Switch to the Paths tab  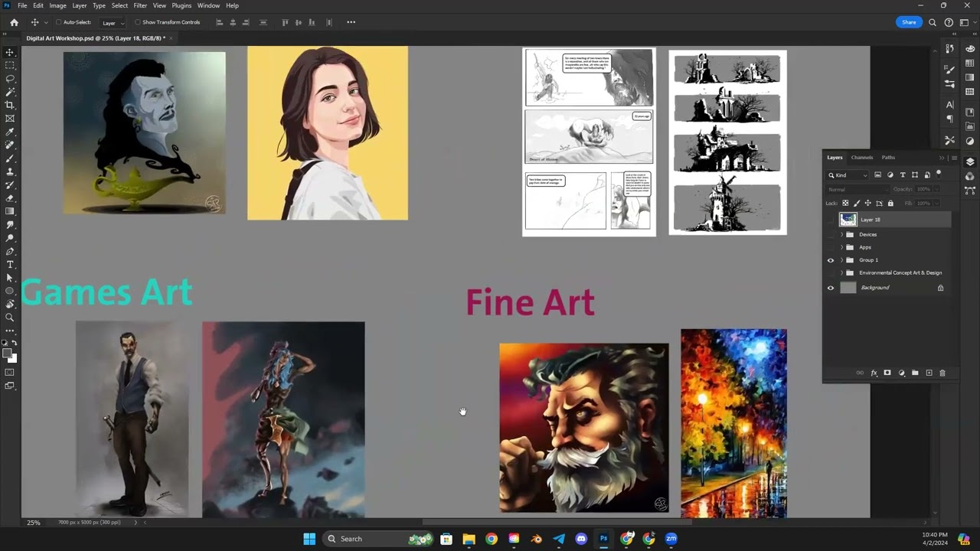coord(888,158)
